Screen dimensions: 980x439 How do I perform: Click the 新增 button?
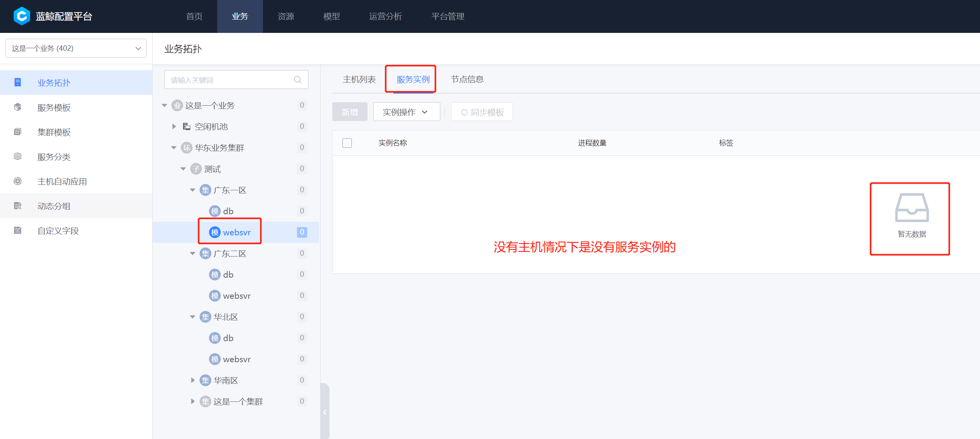[349, 112]
